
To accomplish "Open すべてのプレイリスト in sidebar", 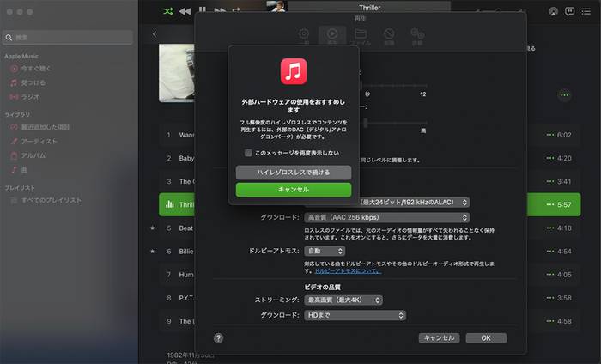I will (x=46, y=200).
